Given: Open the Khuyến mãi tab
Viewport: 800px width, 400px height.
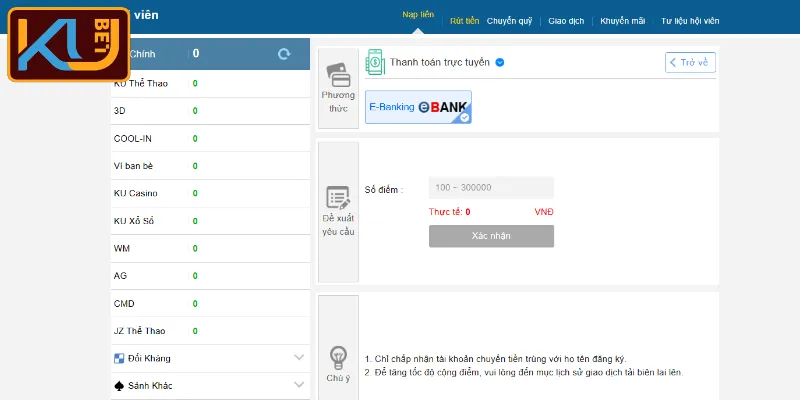Looking at the screenshot, I should (622, 21).
